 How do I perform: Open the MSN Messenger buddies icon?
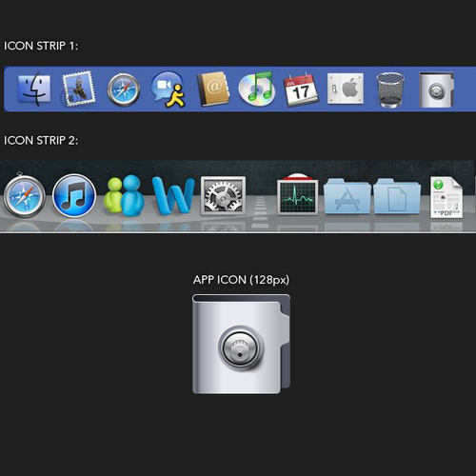click(124, 195)
